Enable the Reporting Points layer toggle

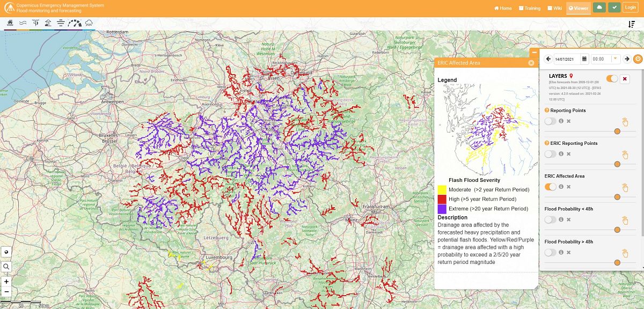[551, 121]
